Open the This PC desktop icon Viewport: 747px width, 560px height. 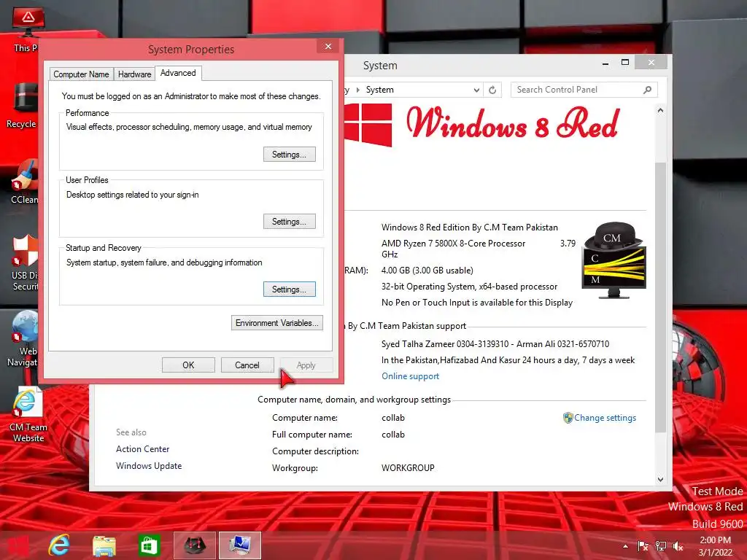27,28
